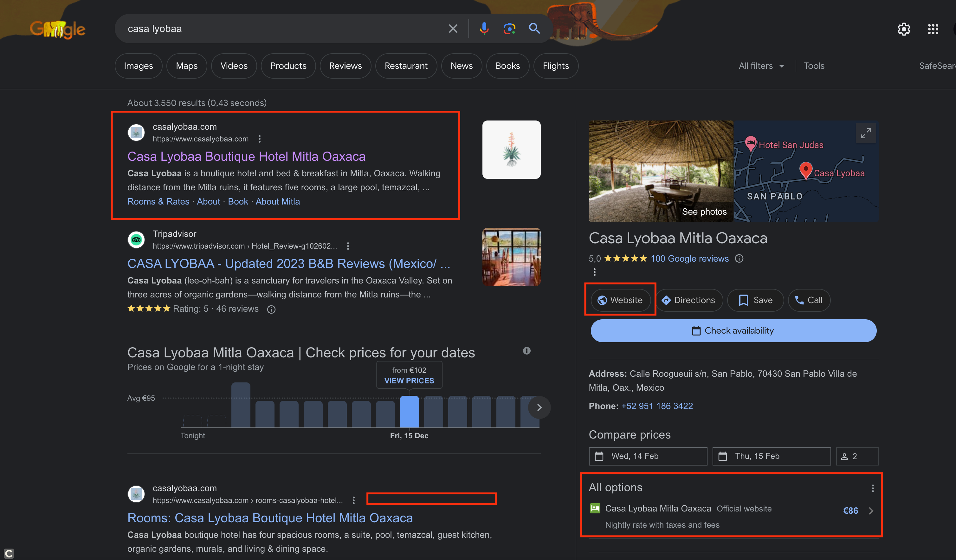
Task: Open info icon beside Google reviews
Action: pos(739,259)
